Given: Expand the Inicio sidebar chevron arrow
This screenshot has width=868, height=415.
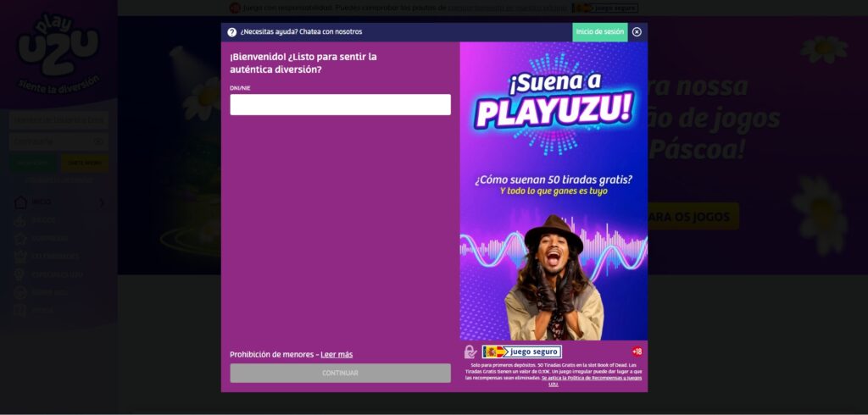Looking at the screenshot, I should [102, 202].
